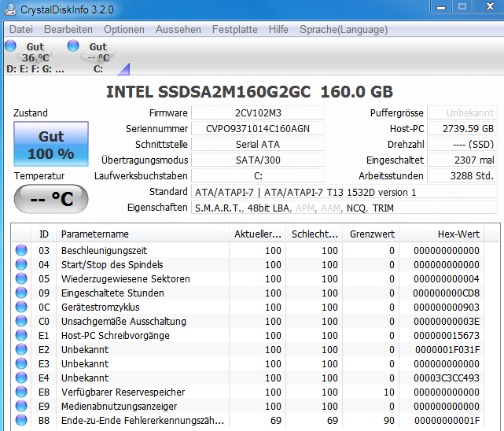Open the Hilfe menu
The height and width of the screenshot is (431, 504).
(278, 30)
